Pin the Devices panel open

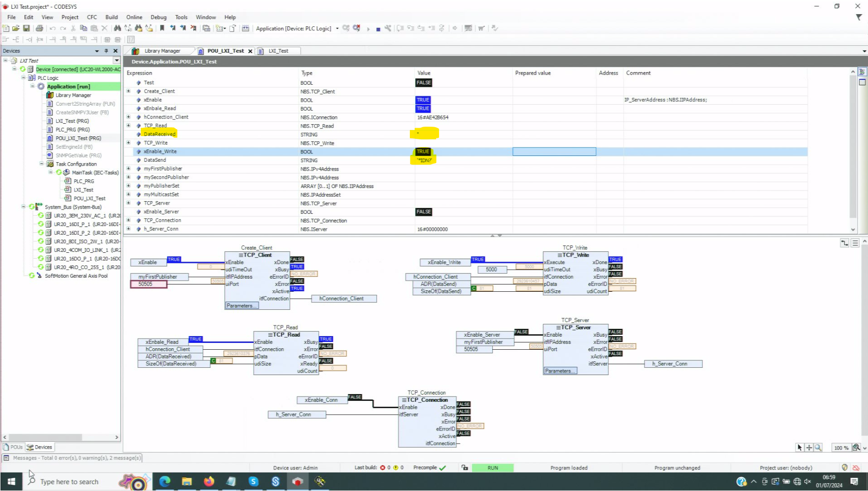coord(106,50)
